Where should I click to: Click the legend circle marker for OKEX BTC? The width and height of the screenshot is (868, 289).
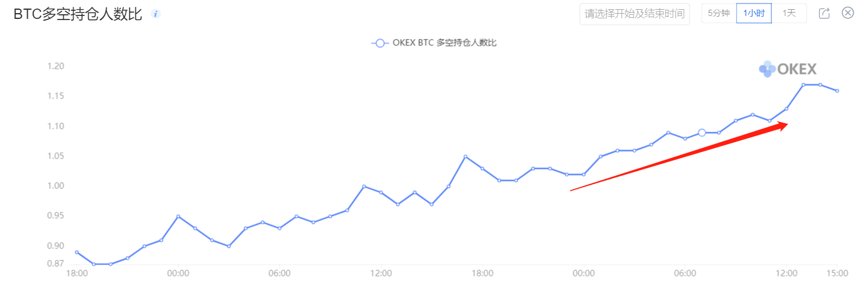(x=379, y=43)
